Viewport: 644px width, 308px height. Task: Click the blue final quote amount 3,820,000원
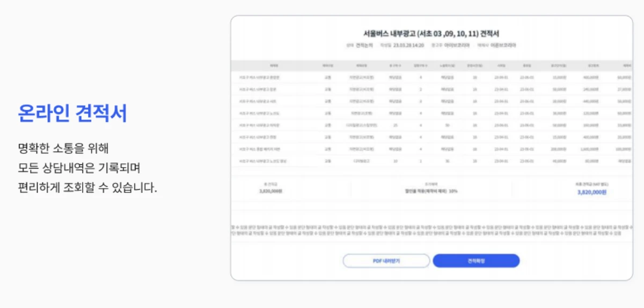pyautogui.click(x=592, y=192)
